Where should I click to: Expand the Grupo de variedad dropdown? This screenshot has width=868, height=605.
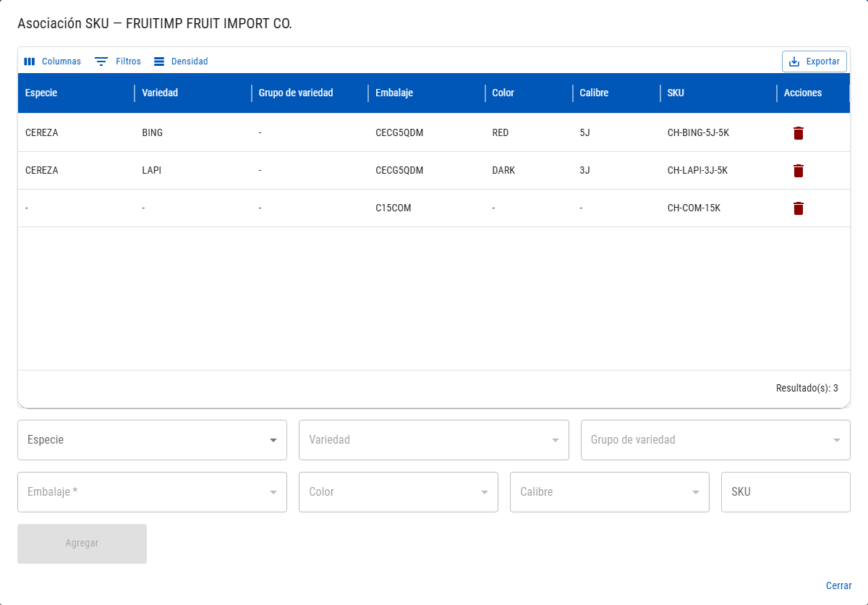tap(715, 440)
